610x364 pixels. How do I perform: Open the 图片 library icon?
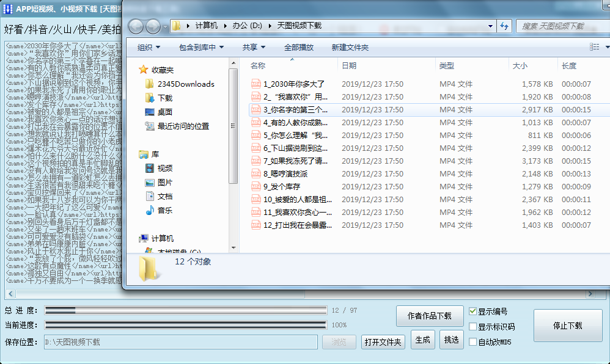click(x=149, y=183)
